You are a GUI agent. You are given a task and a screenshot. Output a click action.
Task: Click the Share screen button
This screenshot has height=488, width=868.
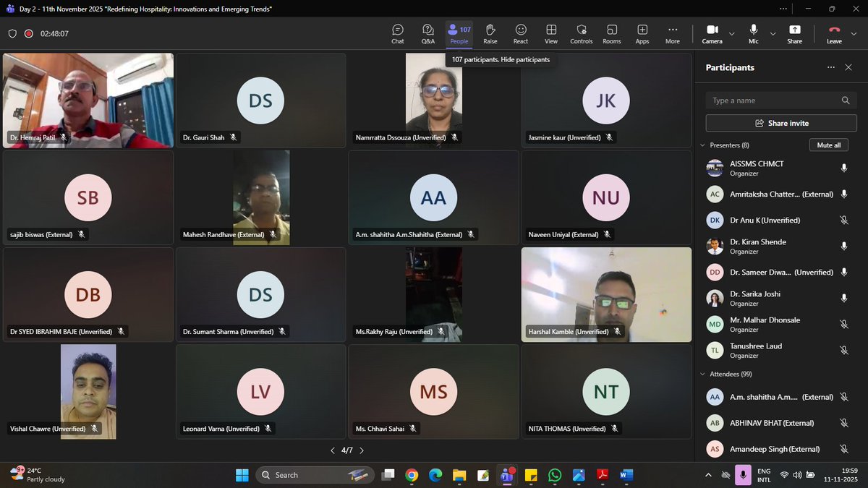tap(795, 34)
